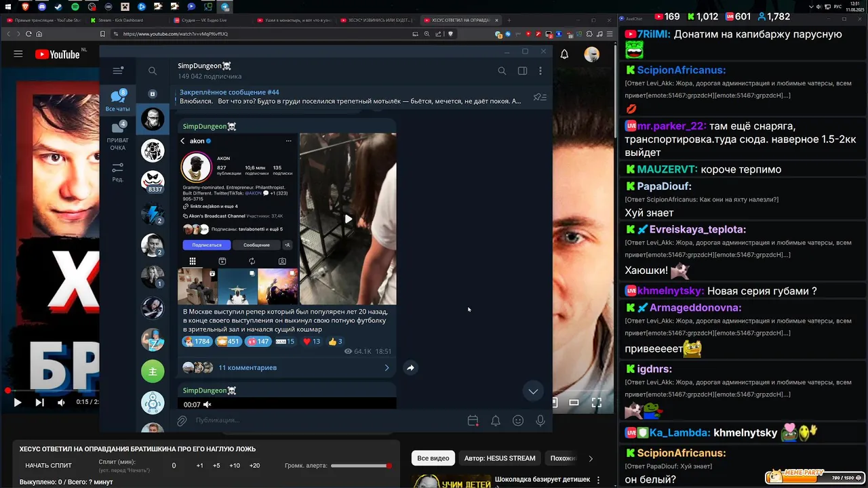Viewport: 868px width, 488px height.
Task: Click the 1784 clown reaction
Action: 197,342
